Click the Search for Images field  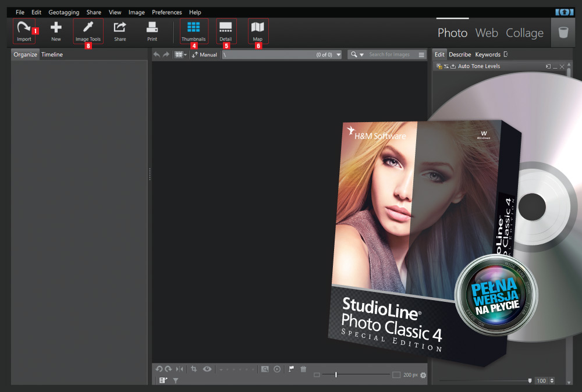389,54
